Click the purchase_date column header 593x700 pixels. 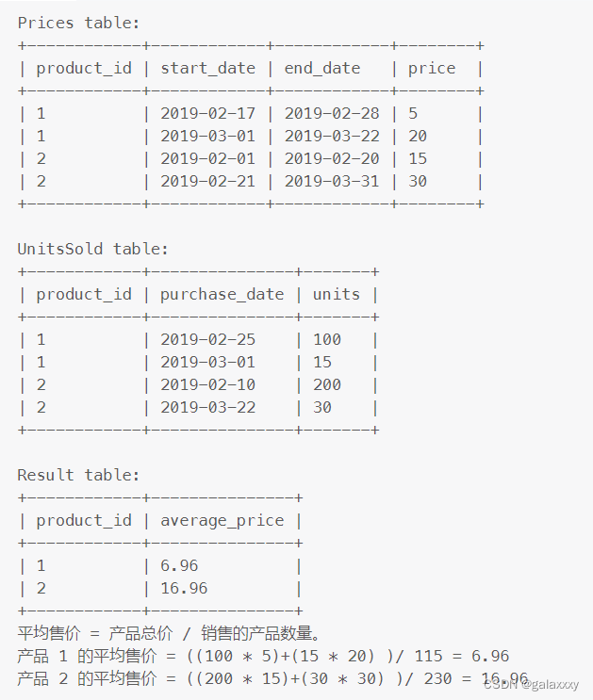click(x=222, y=295)
